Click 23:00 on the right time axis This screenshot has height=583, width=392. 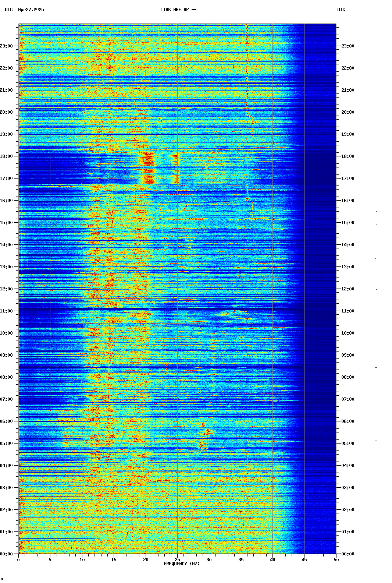(x=348, y=46)
